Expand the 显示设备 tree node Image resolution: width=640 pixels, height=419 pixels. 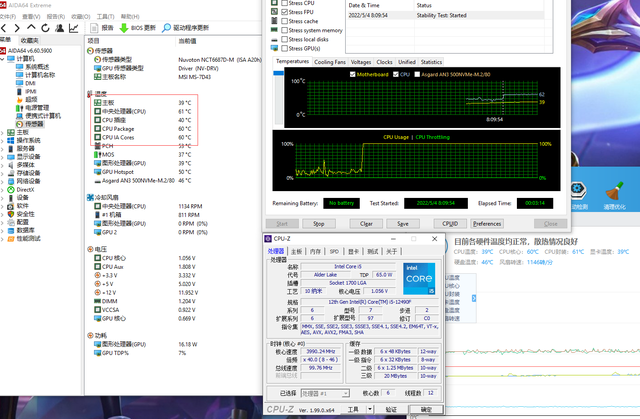point(3,157)
